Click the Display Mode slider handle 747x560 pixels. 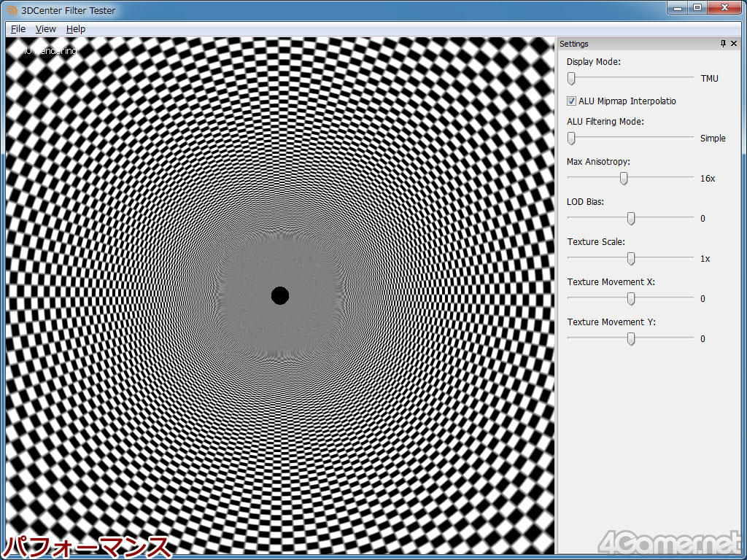click(x=570, y=78)
